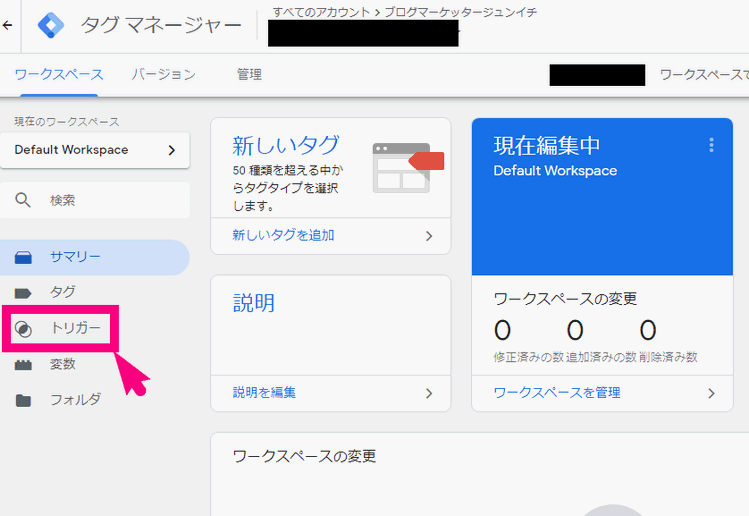The height and width of the screenshot is (516, 749).
Task: Open the Default Workspace selector
Action: tap(95, 150)
